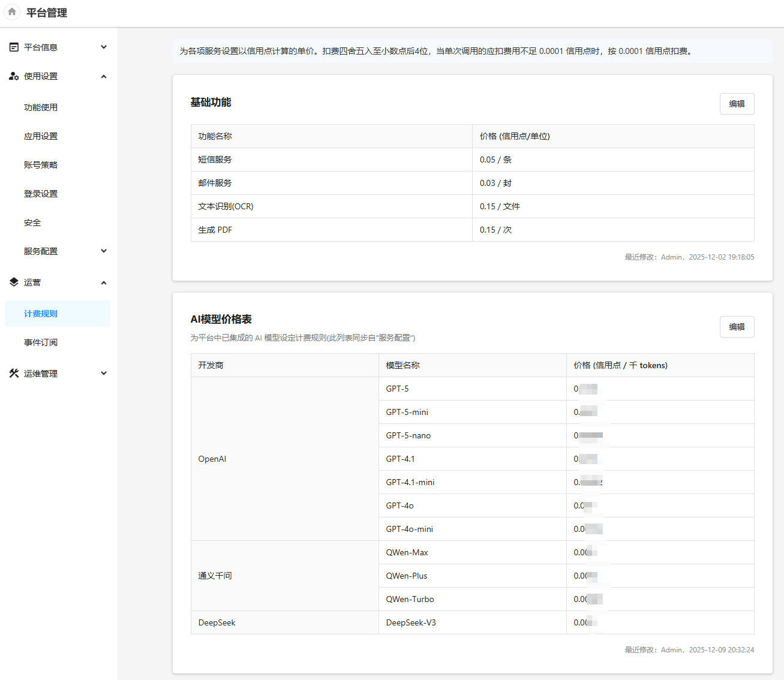Image resolution: width=784 pixels, height=680 pixels.
Task: Expand the 平台信息 chevron
Action: click(x=104, y=47)
